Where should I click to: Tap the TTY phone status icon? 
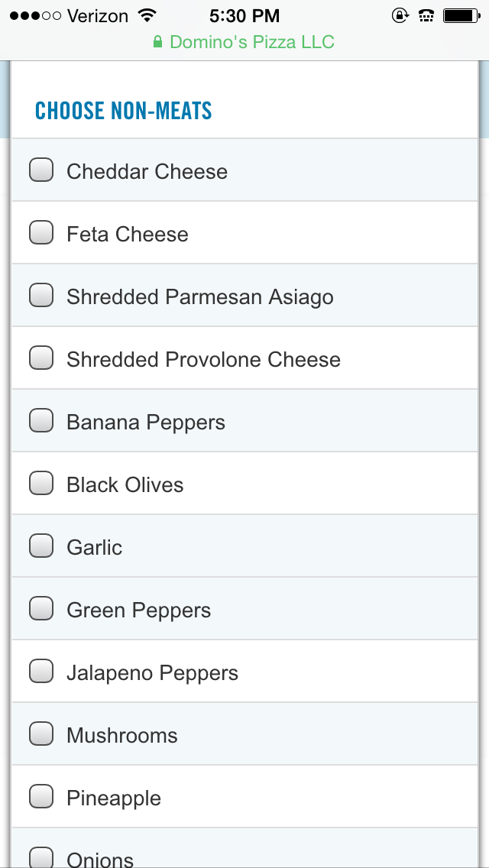pos(426,15)
